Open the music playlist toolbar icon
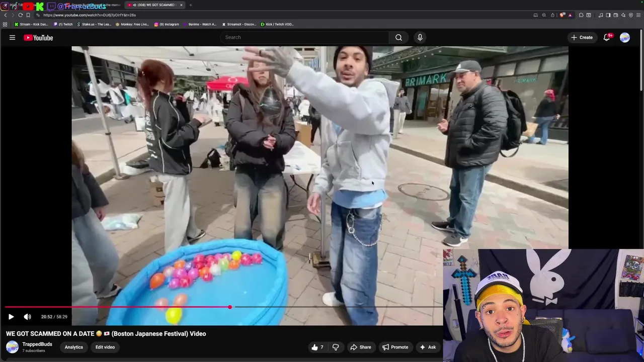This screenshot has height=362, width=644. [x=601, y=15]
